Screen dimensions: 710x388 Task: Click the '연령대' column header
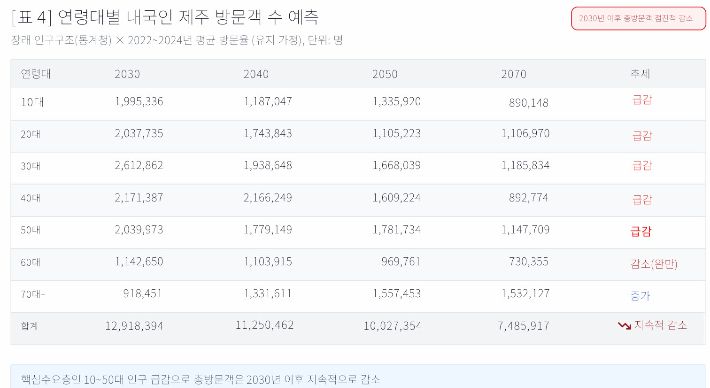pyautogui.click(x=36, y=74)
